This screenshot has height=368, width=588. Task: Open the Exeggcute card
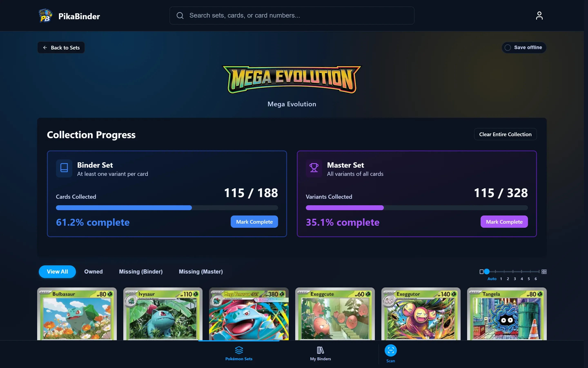point(335,314)
